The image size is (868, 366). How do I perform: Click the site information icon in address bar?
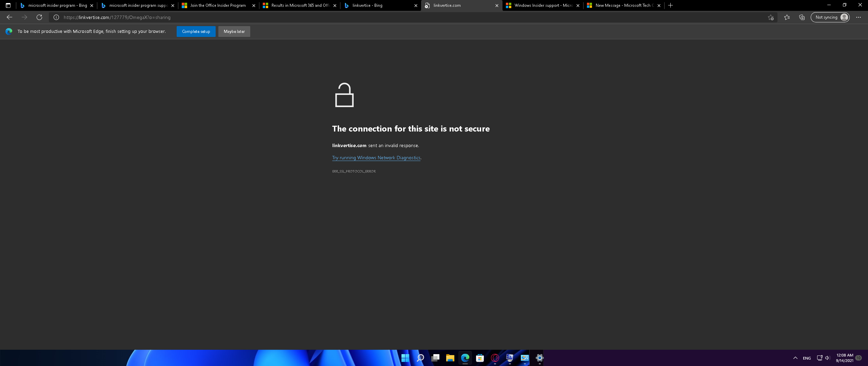click(x=56, y=17)
